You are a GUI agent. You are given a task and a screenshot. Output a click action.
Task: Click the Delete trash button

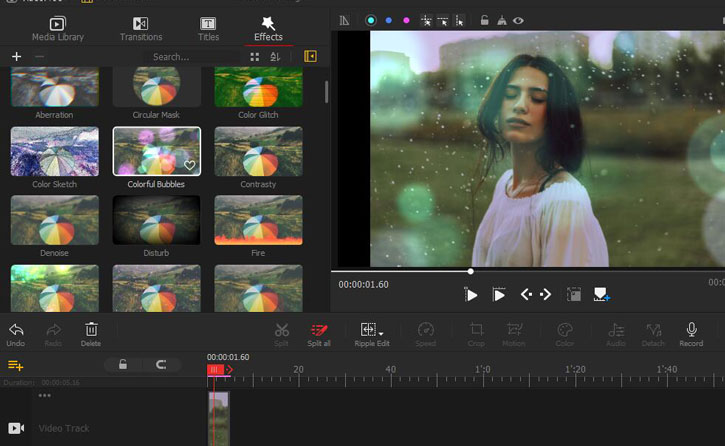91,335
